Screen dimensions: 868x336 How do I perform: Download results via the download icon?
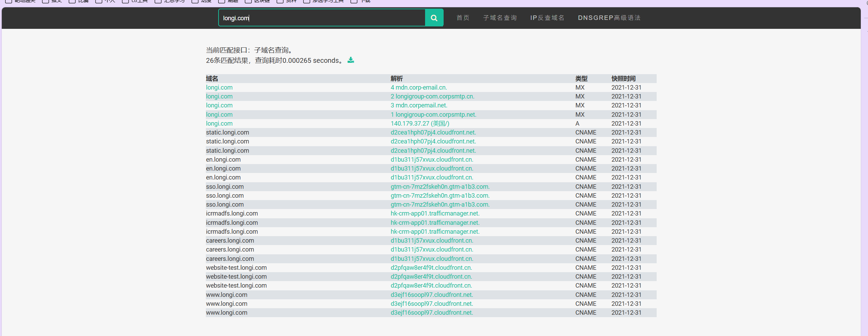click(x=350, y=60)
